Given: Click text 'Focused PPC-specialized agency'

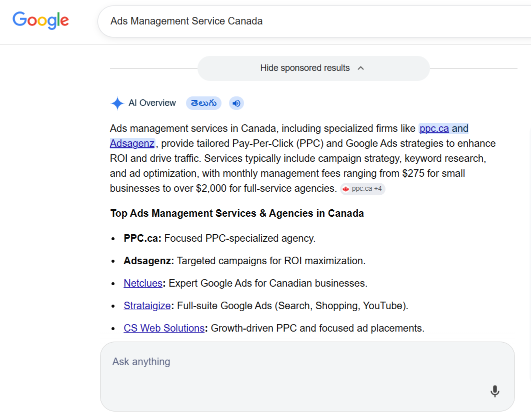Looking at the screenshot, I should (x=240, y=238).
